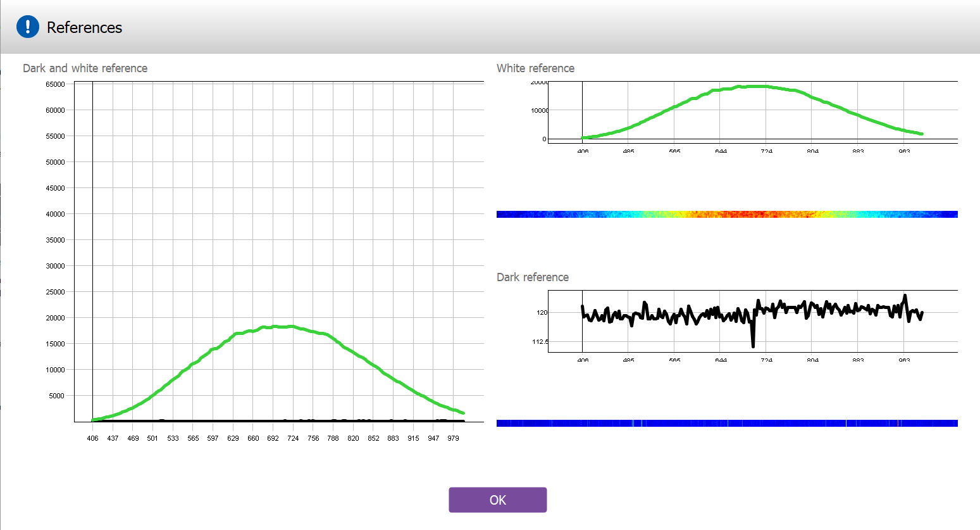Click the 20000 y-axis label on large chart
This screenshot has width=980, height=530.
pos(55,318)
